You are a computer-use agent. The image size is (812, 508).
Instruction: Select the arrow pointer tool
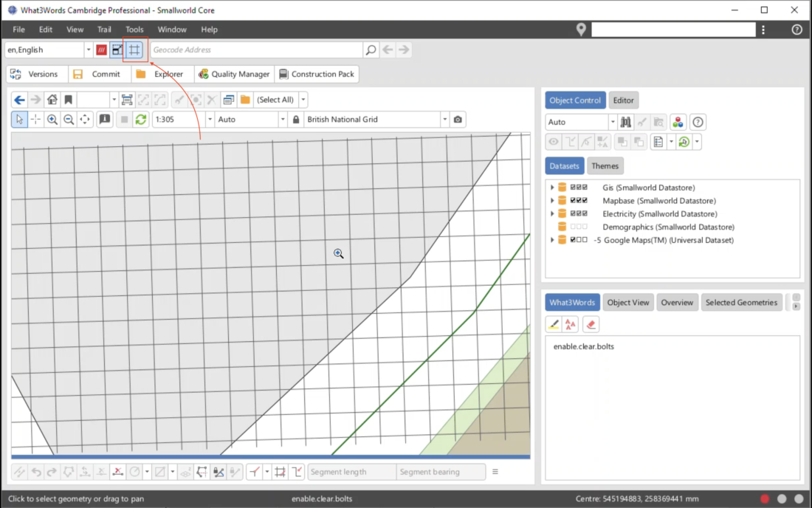tap(19, 120)
